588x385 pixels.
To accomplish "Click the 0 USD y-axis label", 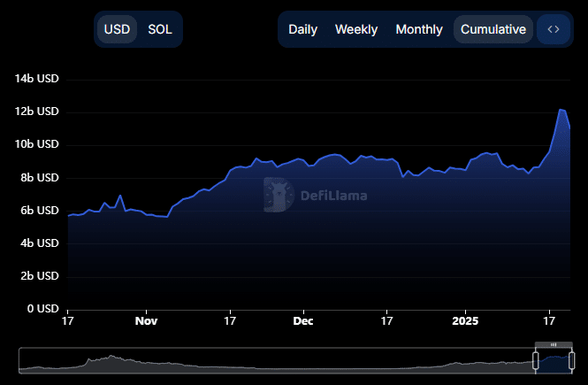I will (42, 309).
